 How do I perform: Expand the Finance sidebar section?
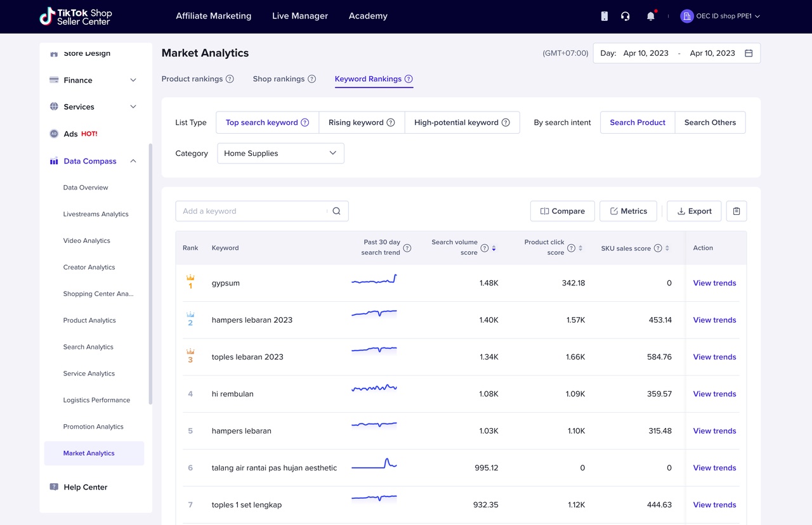(x=93, y=80)
